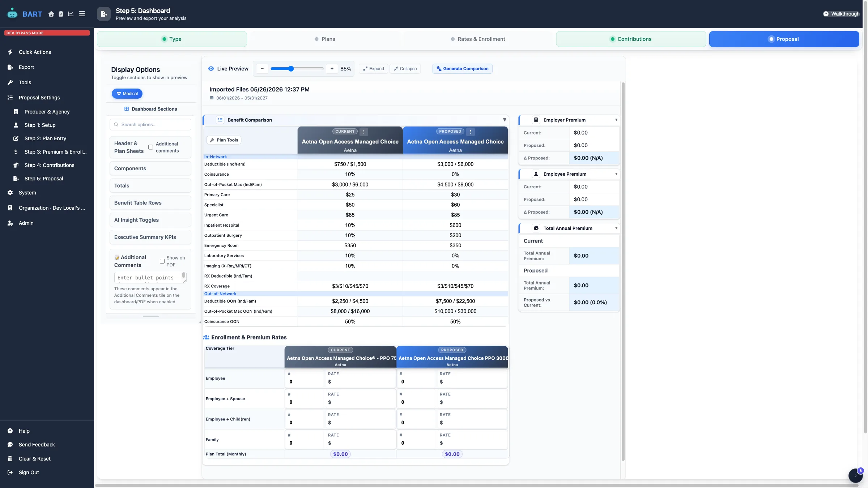868x488 pixels.
Task: Open the home icon in header
Action: 51,14
